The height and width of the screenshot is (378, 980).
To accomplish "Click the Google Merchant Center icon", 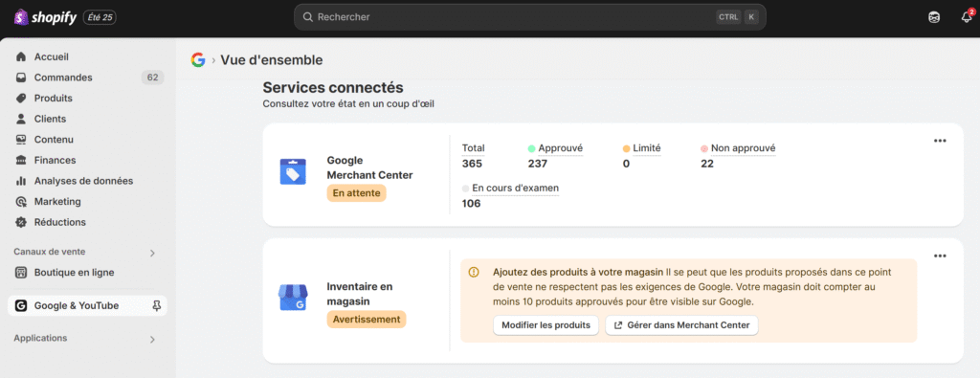I will [x=293, y=171].
